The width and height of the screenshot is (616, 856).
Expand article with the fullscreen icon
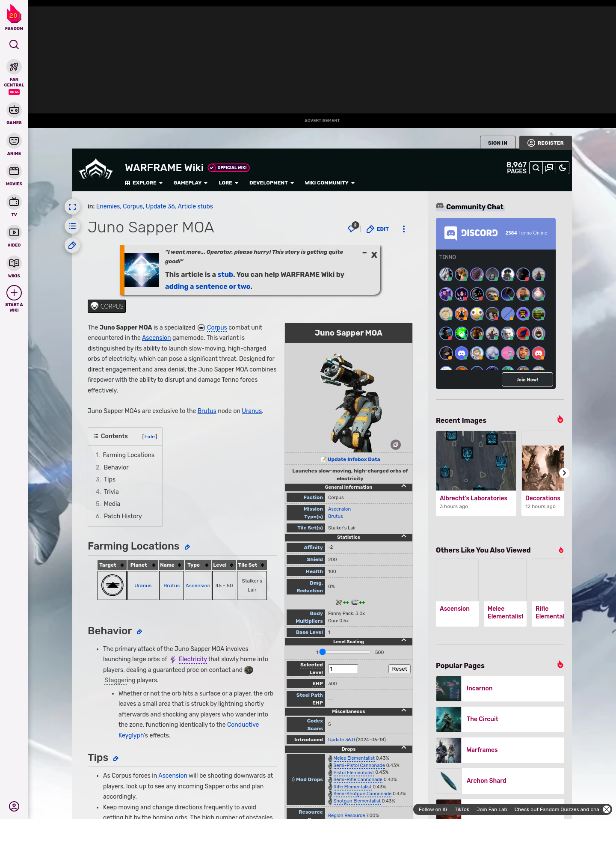pyautogui.click(x=72, y=207)
